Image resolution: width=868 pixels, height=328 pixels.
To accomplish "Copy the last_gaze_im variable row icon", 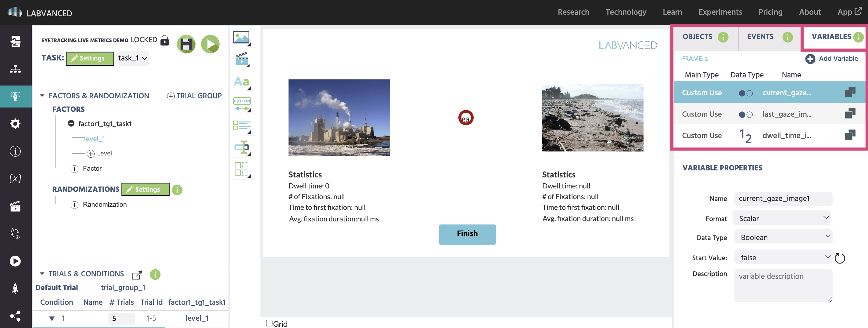I will pyautogui.click(x=850, y=114).
